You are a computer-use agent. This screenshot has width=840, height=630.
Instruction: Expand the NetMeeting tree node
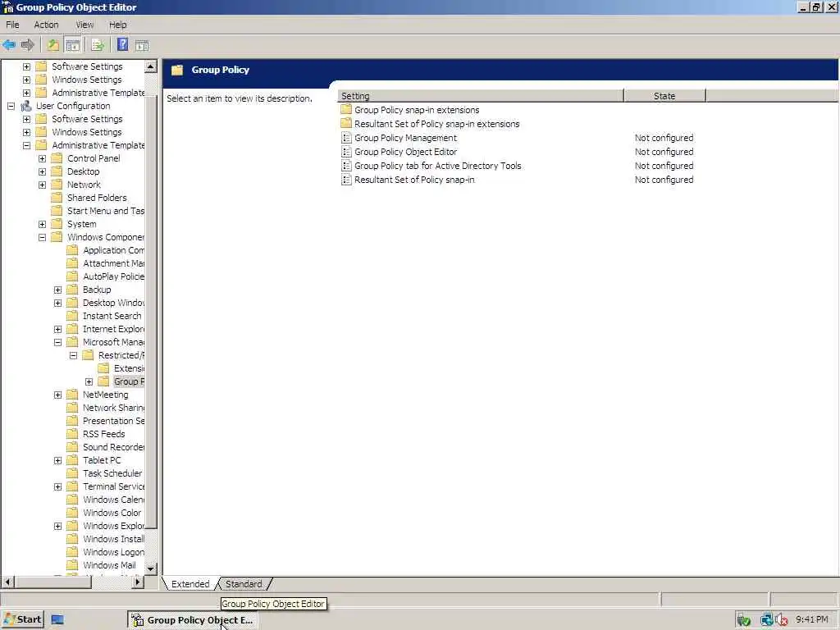coord(58,395)
